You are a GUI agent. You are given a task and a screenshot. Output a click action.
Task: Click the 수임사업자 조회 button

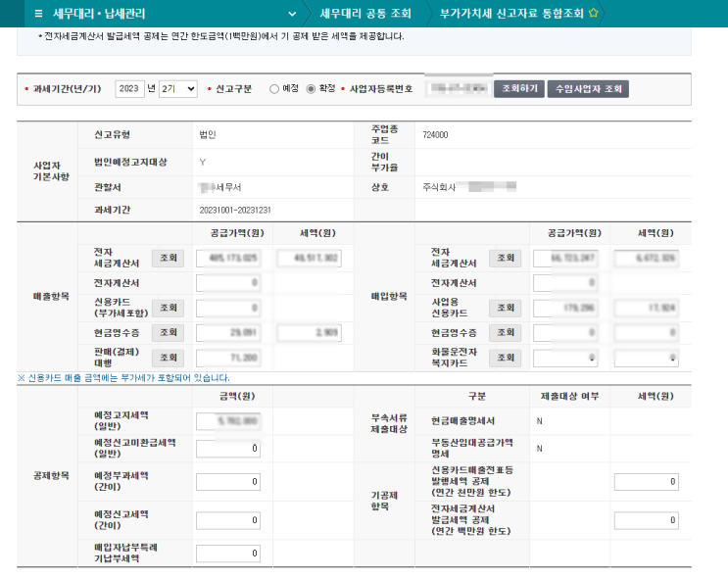pyautogui.click(x=588, y=89)
